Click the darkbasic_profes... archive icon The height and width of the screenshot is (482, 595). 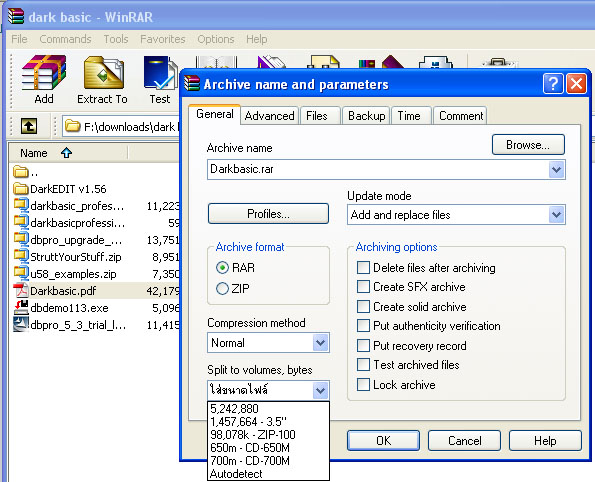tap(21, 205)
